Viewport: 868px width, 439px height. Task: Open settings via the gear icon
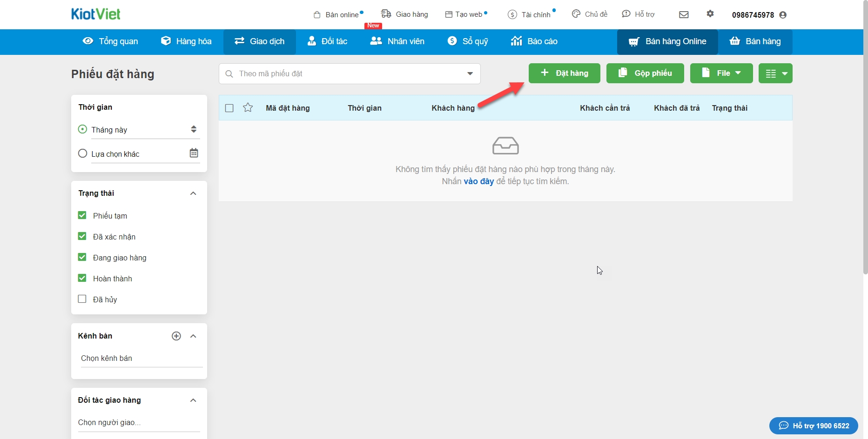[710, 14]
